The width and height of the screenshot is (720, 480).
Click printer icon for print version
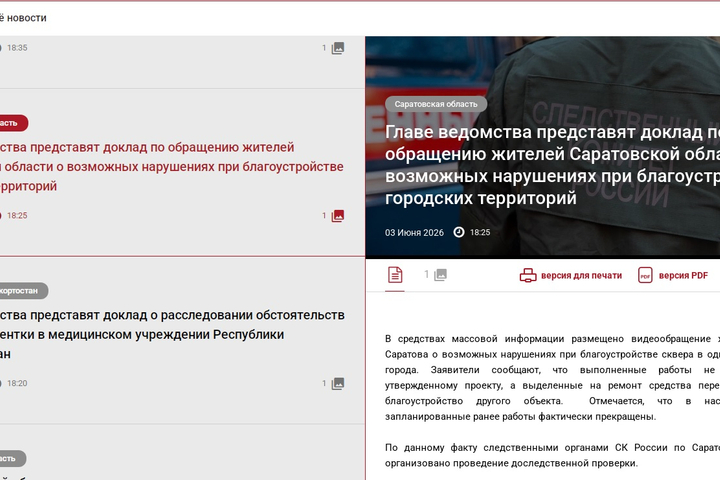[x=528, y=275]
